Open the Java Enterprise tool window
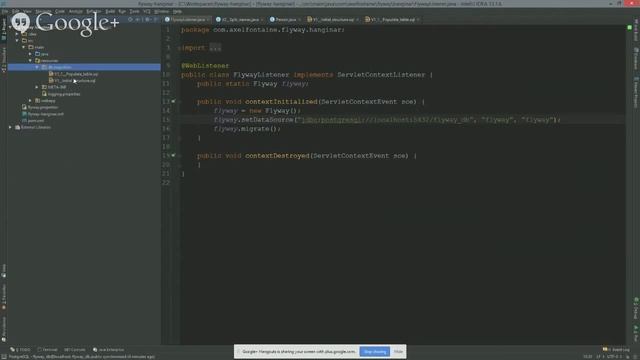The height and width of the screenshot is (360, 640). tap(109, 350)
